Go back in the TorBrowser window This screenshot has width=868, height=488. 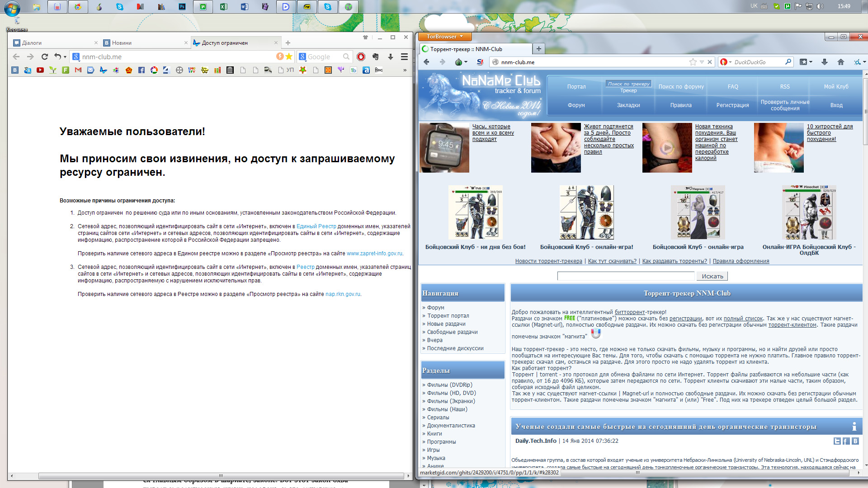(x=426, y=62)
